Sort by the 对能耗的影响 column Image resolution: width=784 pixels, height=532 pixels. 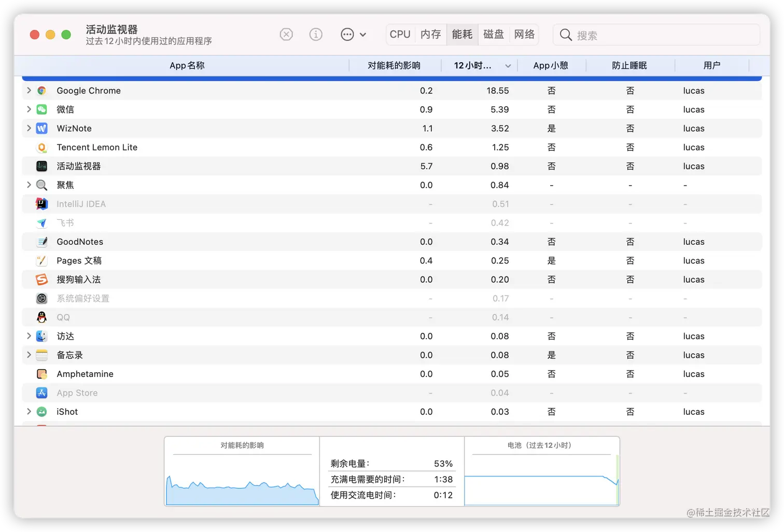pos(395,65)
